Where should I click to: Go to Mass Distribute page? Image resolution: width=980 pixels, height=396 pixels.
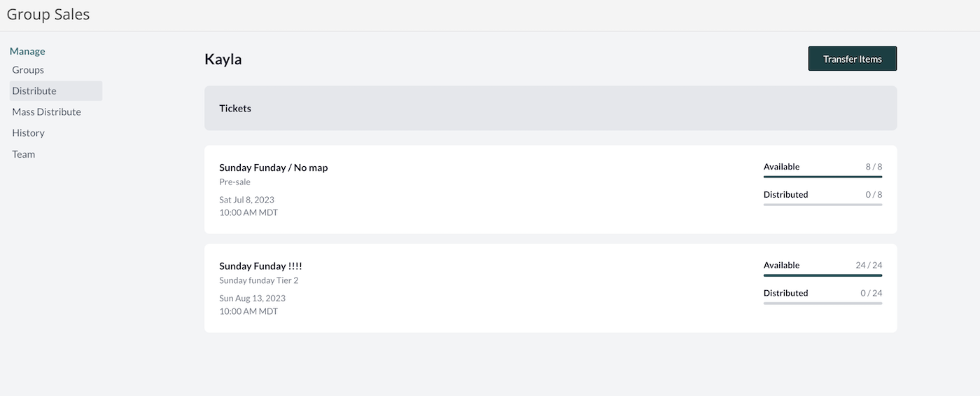(x=46, y=112)
